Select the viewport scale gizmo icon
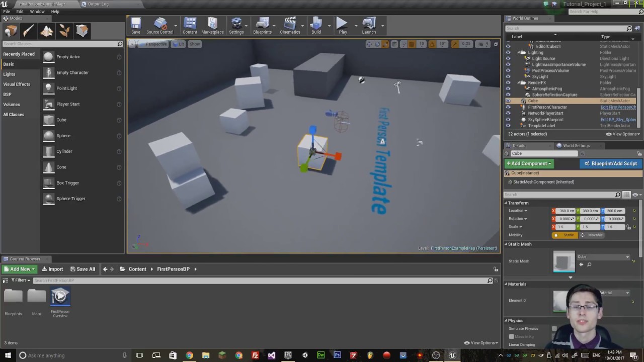 pyautogui.click(x=385, y=44)
